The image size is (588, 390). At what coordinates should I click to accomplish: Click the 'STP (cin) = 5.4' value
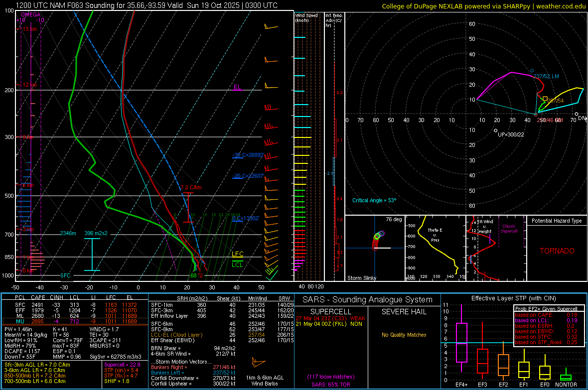[x=121, y=370]
